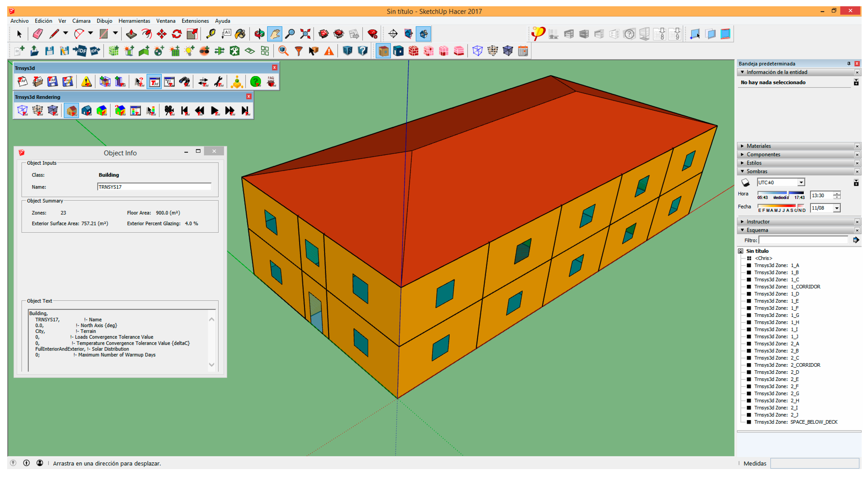Click Trnsys3d green help icon
This screenshot has width=868, height=477.
click(256, 81)
